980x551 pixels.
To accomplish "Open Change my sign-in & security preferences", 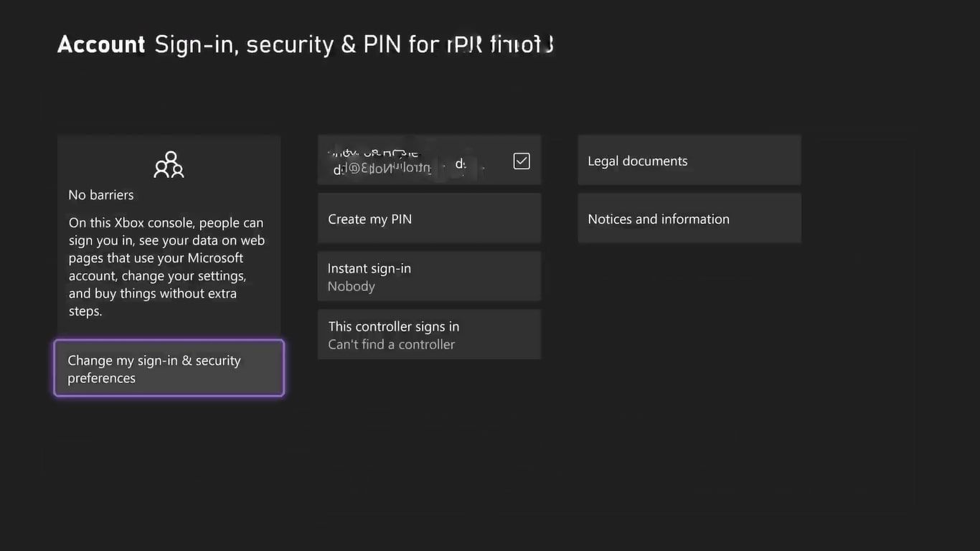I will coord(169,368).
